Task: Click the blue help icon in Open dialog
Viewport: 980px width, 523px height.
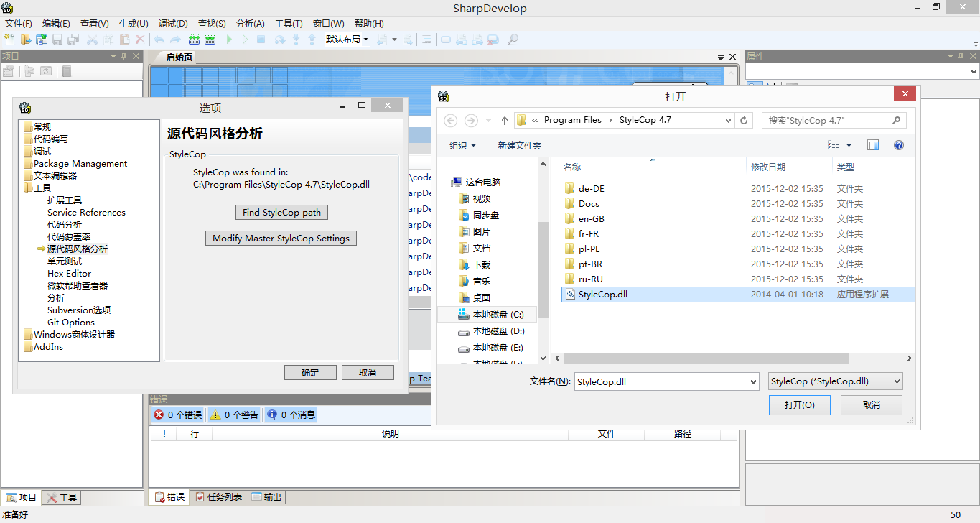Action: pyautogui.click(x=898, y=145)
